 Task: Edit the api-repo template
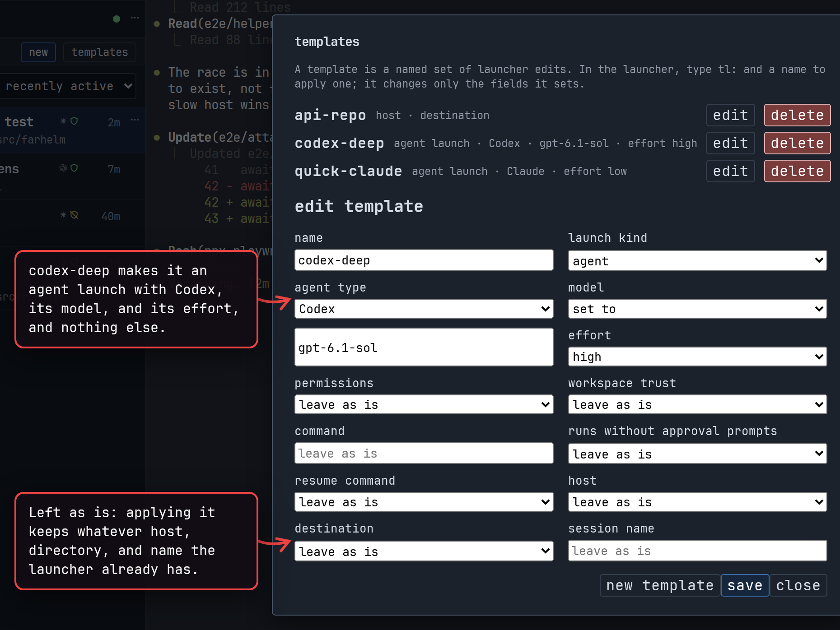pyautogui.click(x=730, y=115)
